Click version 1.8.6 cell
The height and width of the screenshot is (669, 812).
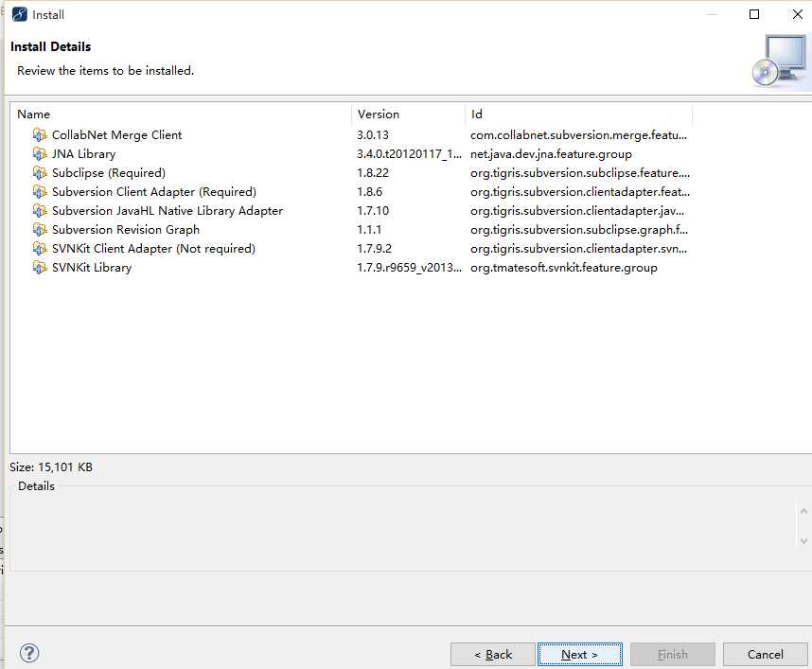[x=369, y=191]
